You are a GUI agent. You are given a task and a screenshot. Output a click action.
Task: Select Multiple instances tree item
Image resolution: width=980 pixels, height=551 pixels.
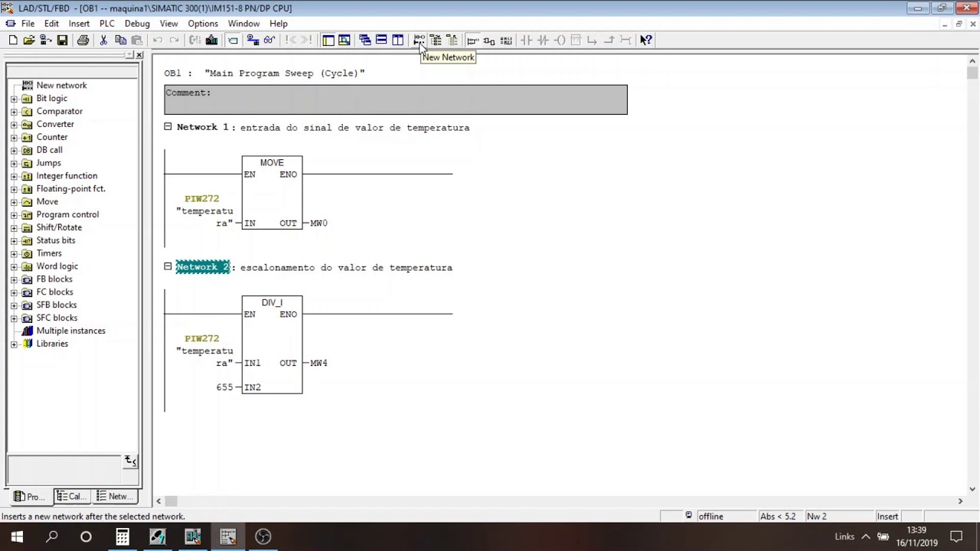tap(70, 331)
